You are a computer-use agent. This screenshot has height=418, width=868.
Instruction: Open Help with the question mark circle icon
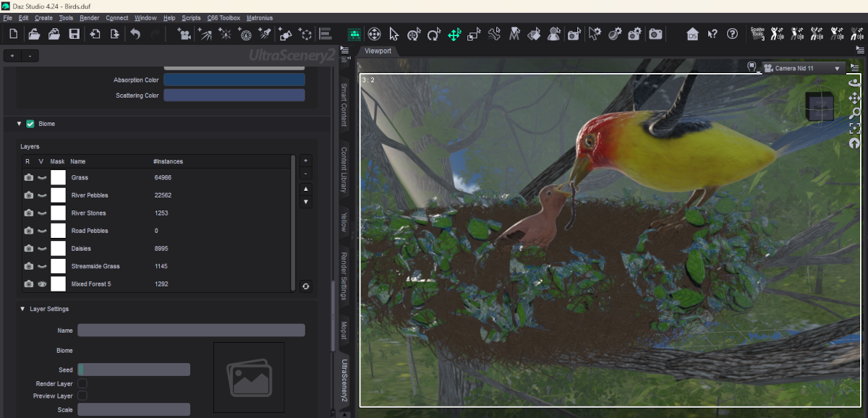tap(732, 34)
